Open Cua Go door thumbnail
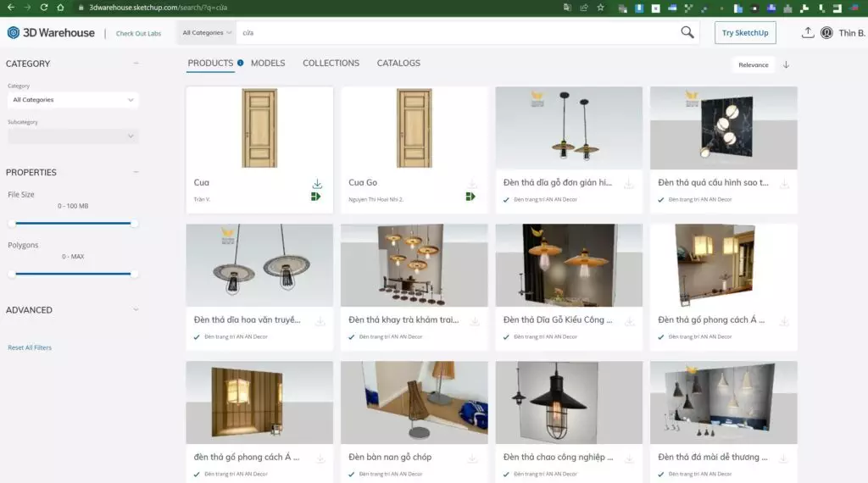 pyautogui.click(x=414, y=128)
